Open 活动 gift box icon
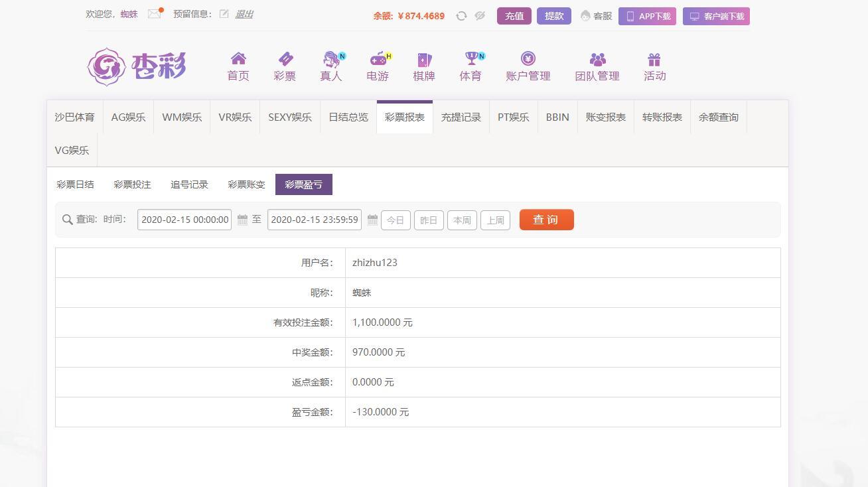This screenshot has height=487, width=868. (x=654, y=59)
